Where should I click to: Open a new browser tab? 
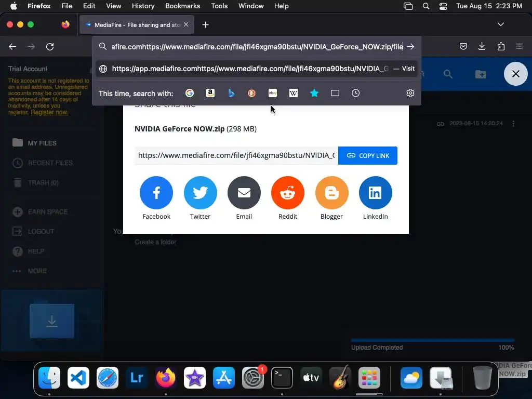pyautogui.click(x=205, y=25)
